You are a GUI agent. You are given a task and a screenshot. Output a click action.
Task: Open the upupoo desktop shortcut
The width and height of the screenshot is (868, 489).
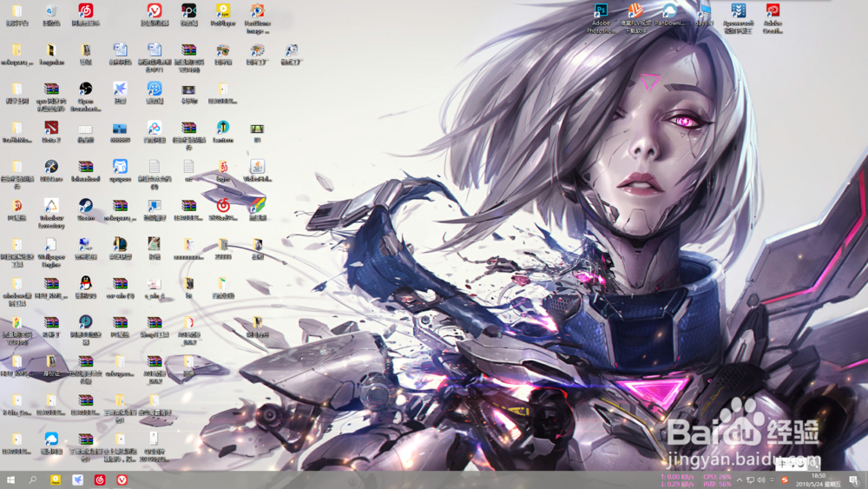coord(120,170)
